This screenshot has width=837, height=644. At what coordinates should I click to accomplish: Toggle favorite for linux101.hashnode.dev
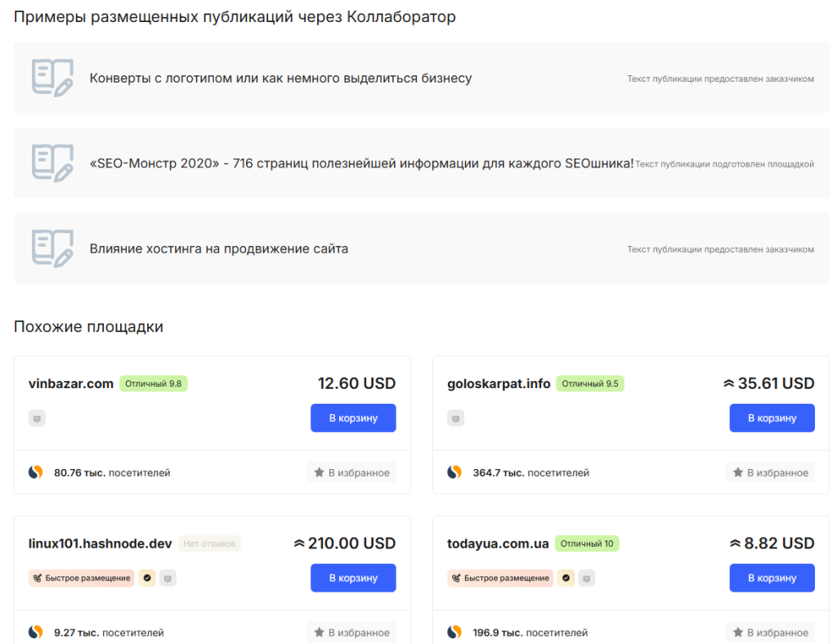click(351, 632)
